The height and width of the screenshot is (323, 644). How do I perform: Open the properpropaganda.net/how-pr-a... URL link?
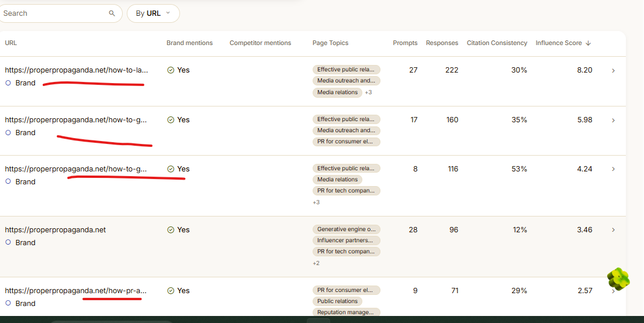point(75,290)
